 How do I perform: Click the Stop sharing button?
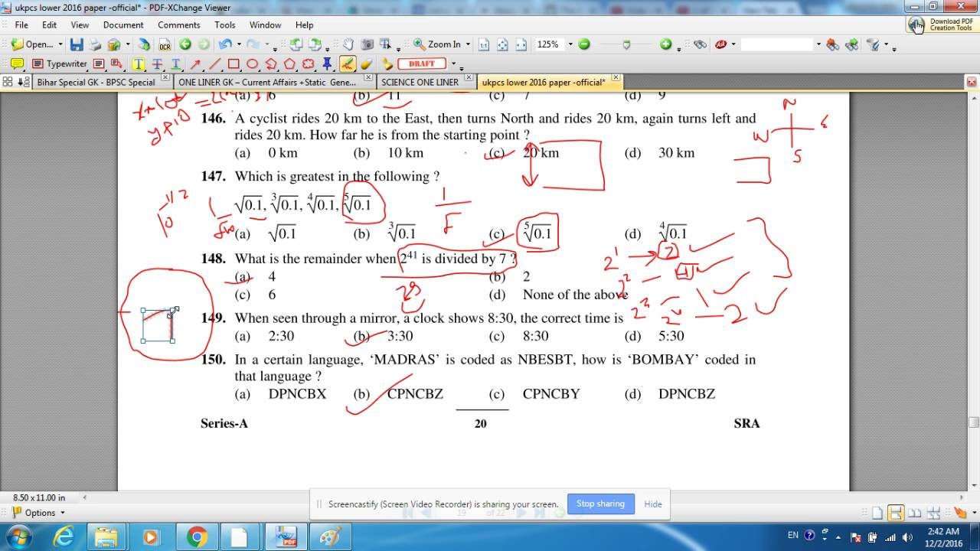point(600,504)
